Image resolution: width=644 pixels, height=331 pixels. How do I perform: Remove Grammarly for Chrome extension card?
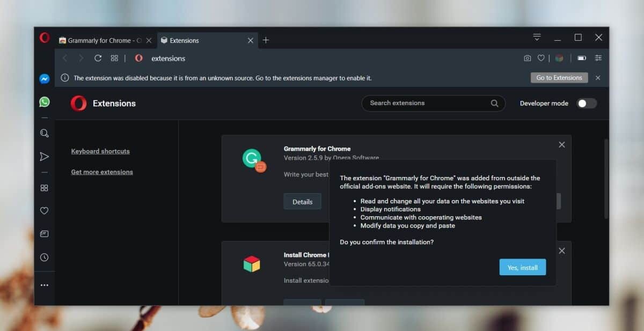coord(562,145)
